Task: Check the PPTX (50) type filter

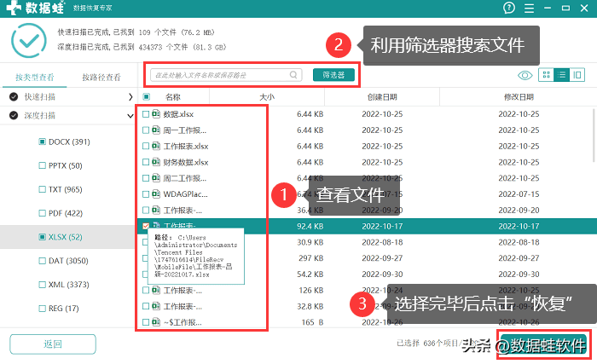Action: click(43, 165)
